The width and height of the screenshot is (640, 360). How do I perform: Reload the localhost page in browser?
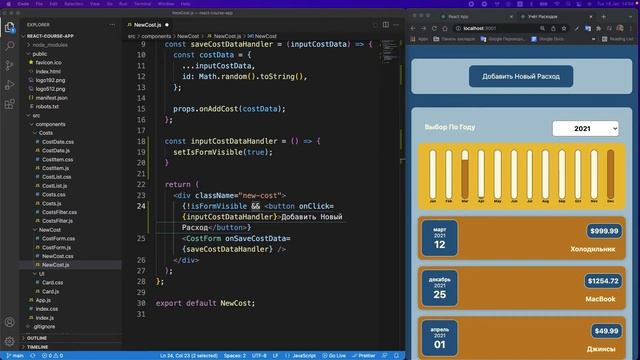tap(434, 28)
